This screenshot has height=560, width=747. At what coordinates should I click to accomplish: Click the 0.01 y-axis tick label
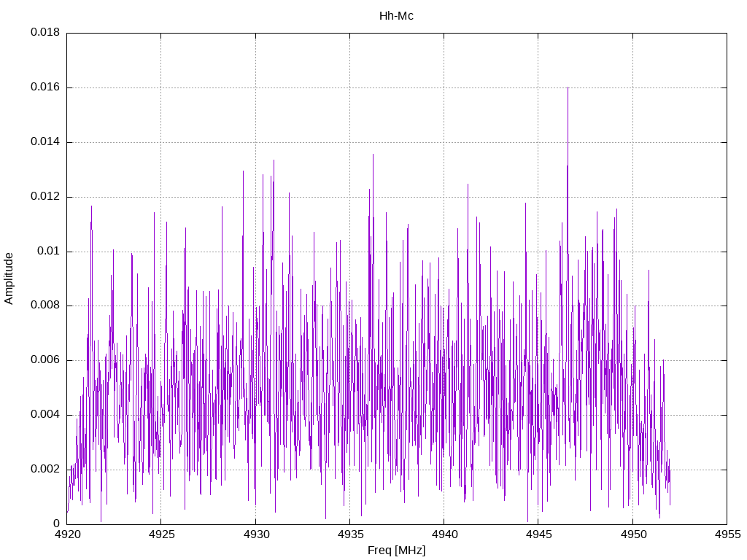click(x=49, y=252)
